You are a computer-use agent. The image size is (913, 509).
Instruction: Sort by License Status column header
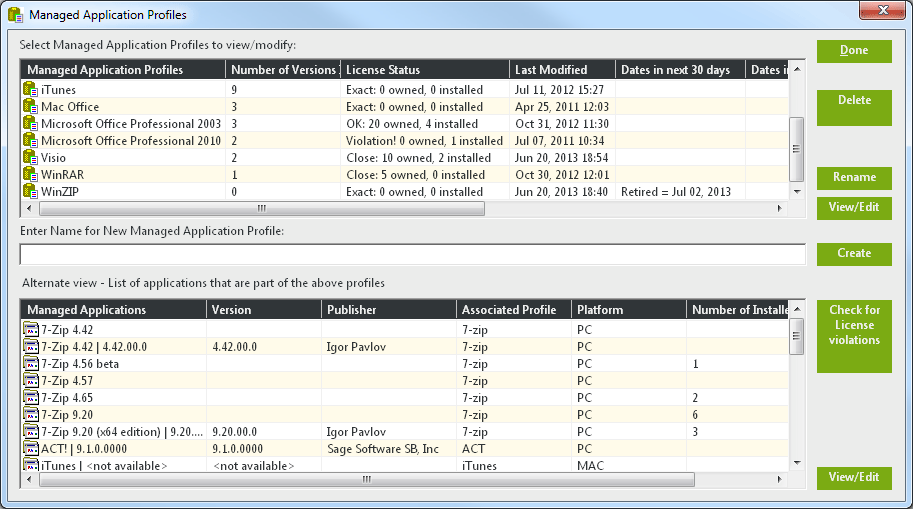[x=425, y=69]
